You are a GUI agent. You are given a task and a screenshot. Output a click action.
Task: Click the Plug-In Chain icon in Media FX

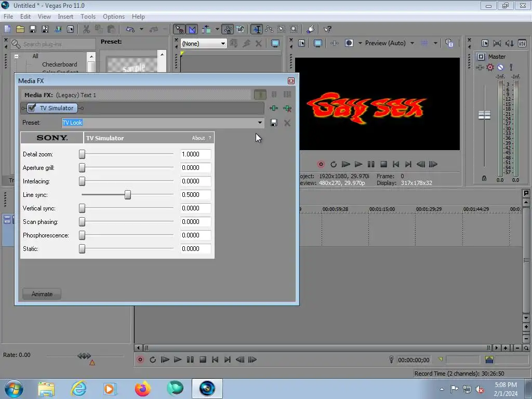pos(273,108)
